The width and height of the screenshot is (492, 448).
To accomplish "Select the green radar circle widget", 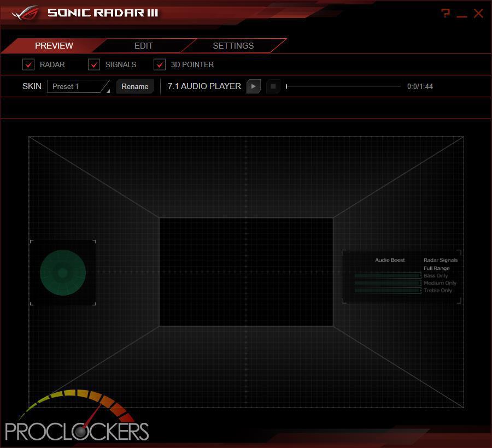I will click(63, 273).
